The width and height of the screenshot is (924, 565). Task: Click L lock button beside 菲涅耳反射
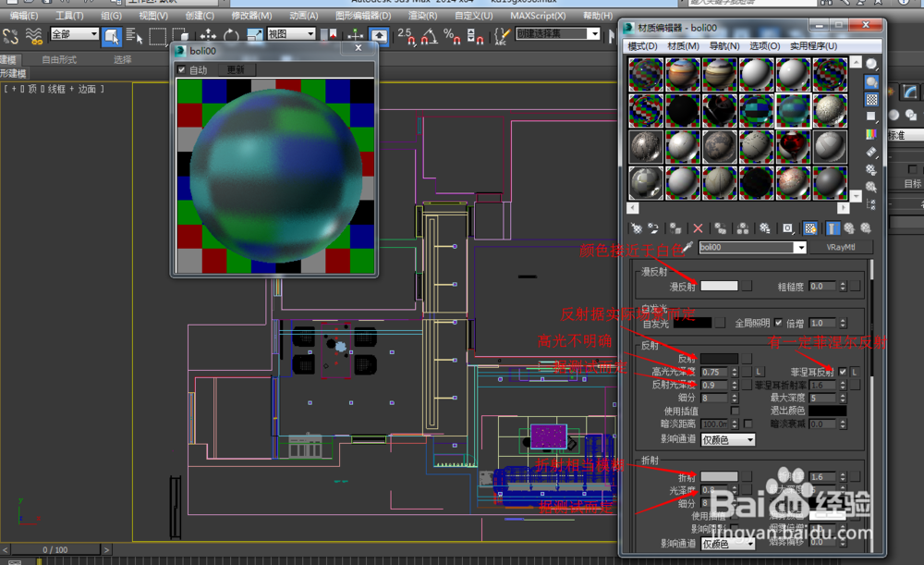click(x=855, y=372)
